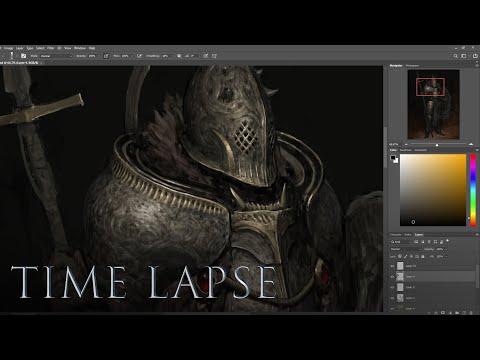Toggle pressure for opacity icon

[106, 56]
